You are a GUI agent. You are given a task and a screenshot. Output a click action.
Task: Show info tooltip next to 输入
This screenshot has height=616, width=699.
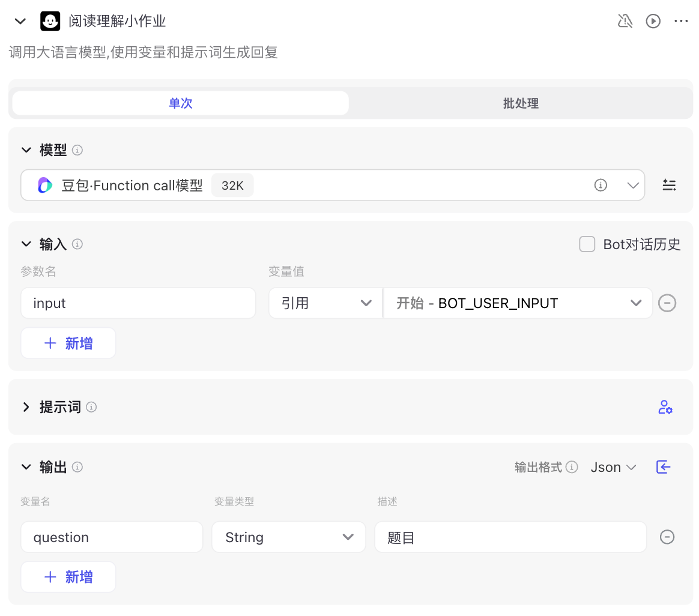[x=77, y=244]
